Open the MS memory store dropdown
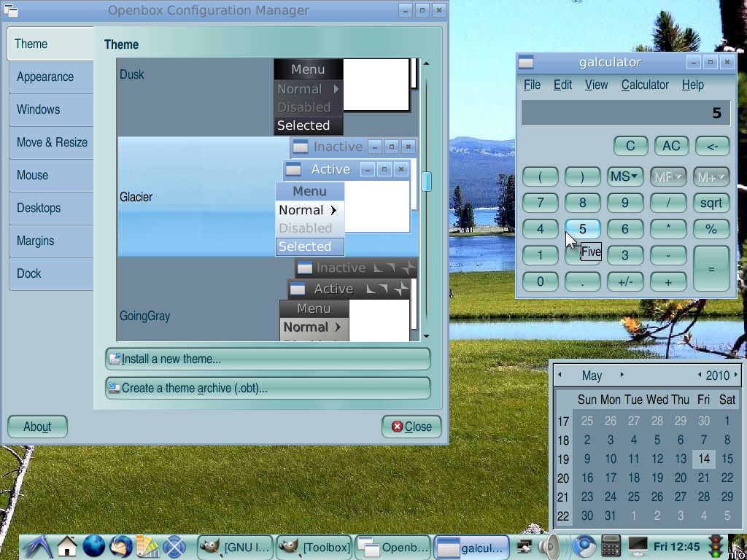 point(624,176)
